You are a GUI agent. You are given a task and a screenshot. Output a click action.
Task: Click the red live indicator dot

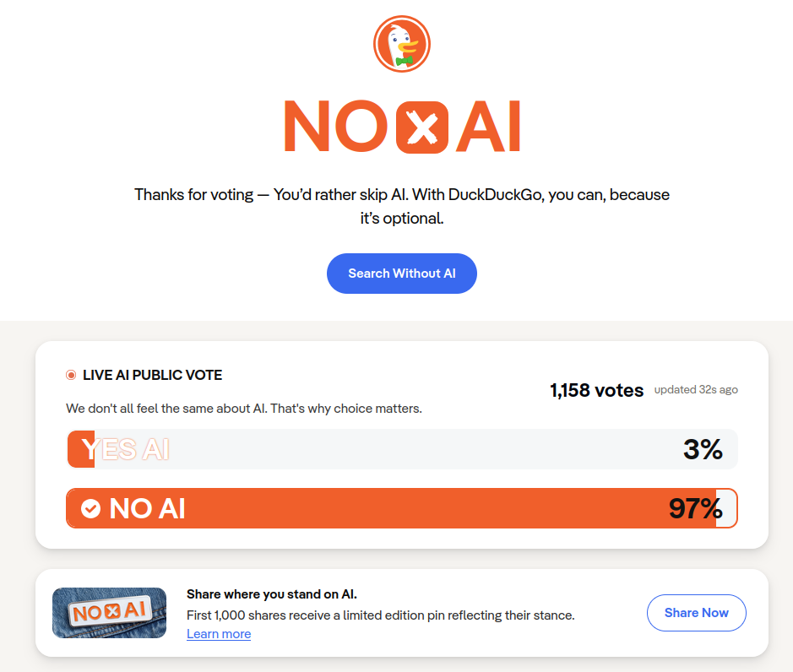coord(71,376)
